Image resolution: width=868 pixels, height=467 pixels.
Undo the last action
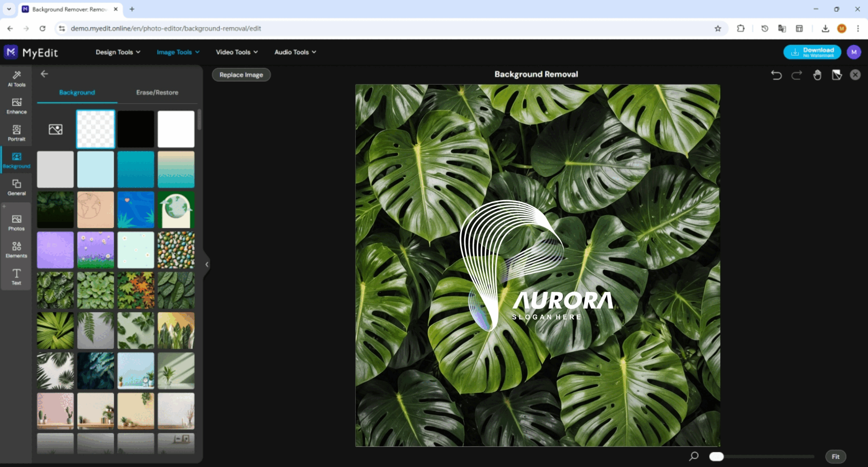pyautogui.click(x=776, y=75)
